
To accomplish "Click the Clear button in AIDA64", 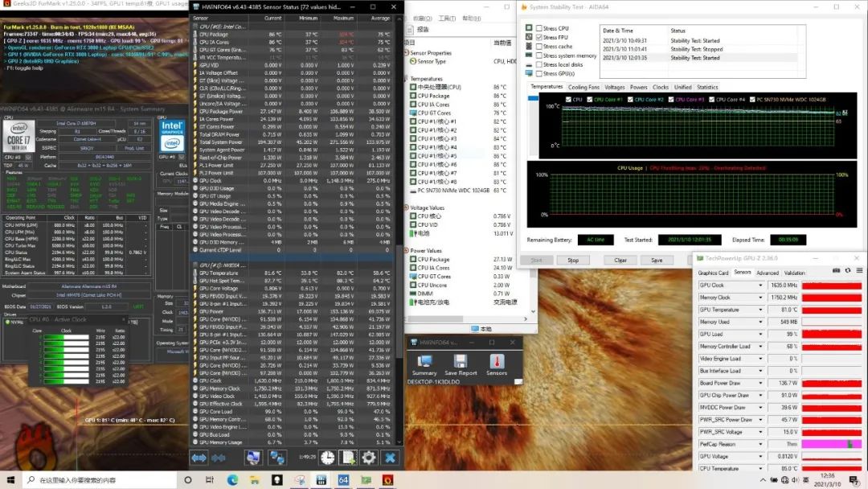I will (x=620, y=260).
